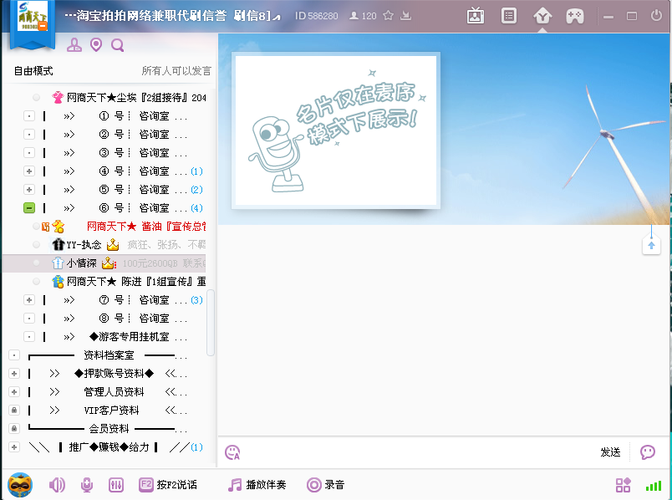Click user count 120 icon

point(363,16)
